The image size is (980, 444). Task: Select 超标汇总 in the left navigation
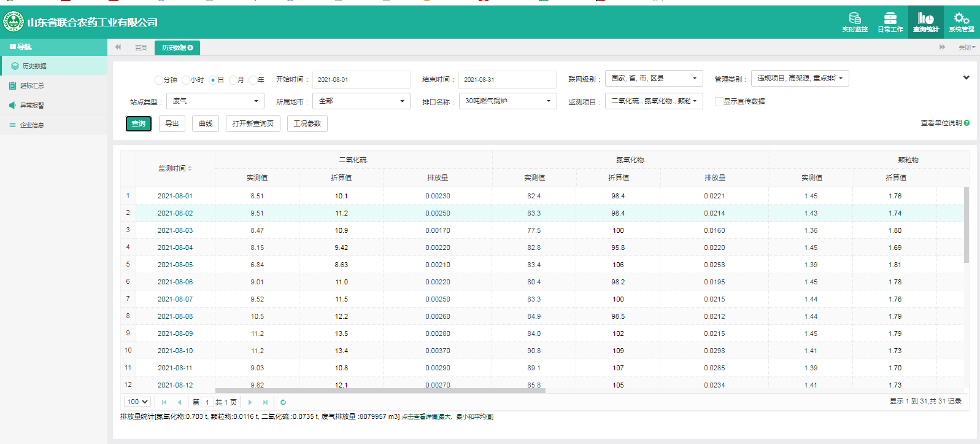pyautogui.click(x=32, y=86)
